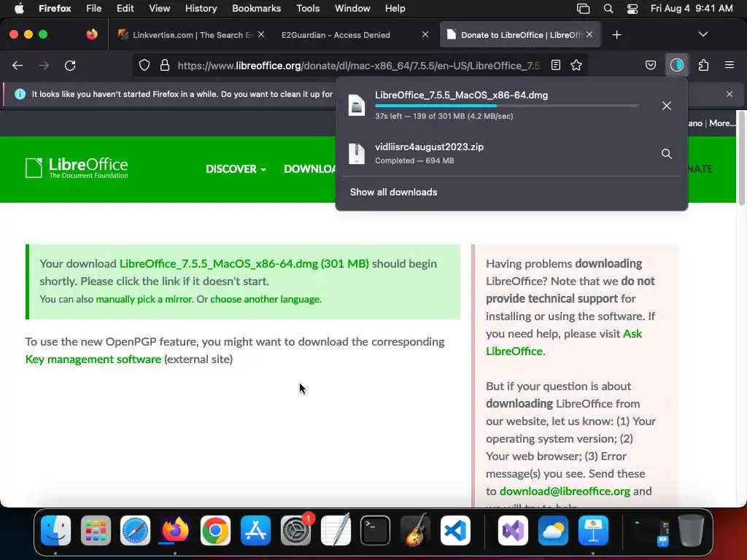Click manually pick a mirror link

[144, 299]
